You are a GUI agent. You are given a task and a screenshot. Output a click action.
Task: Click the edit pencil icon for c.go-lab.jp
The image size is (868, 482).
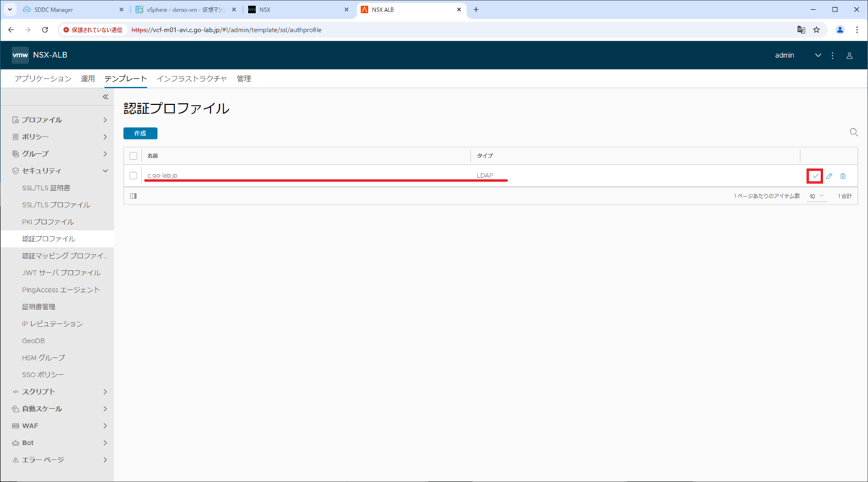828,176
